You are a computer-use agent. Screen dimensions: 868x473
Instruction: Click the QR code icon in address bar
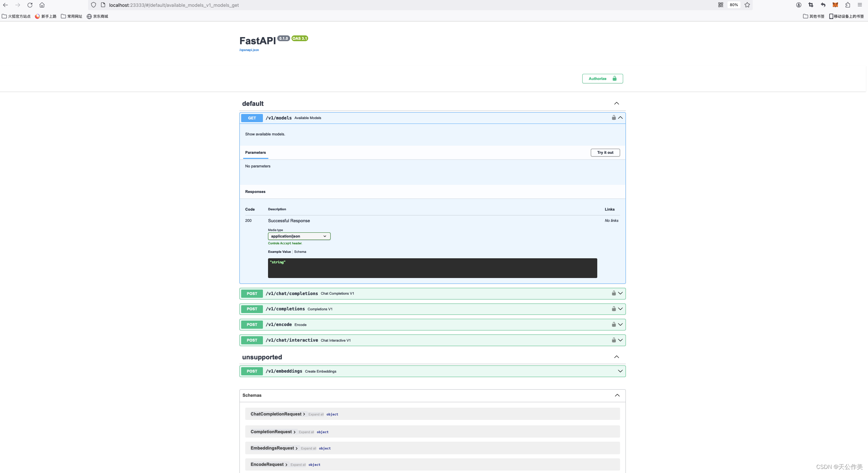point(720,5)
